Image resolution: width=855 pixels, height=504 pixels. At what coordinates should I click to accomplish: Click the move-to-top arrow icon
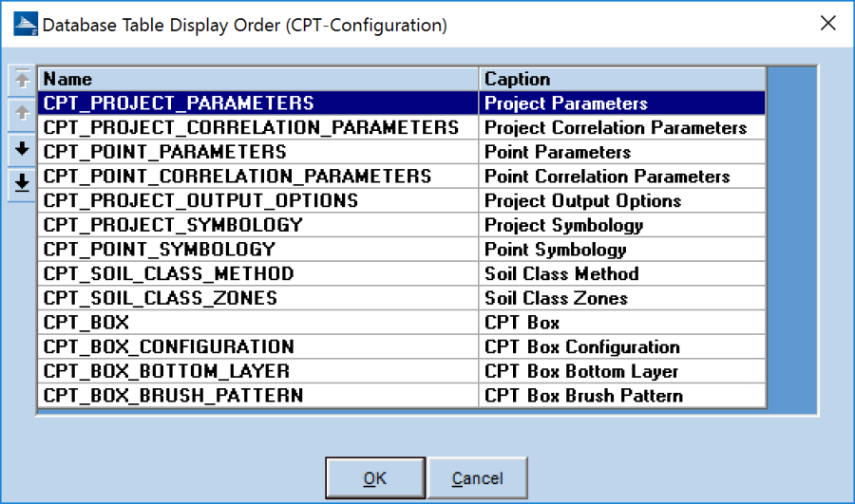pos(22,80)
